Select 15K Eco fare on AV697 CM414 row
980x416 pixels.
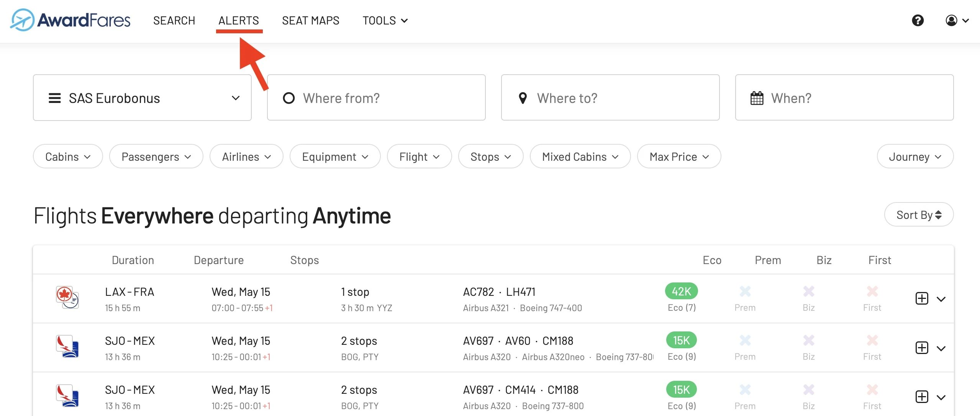pos(681,390)
